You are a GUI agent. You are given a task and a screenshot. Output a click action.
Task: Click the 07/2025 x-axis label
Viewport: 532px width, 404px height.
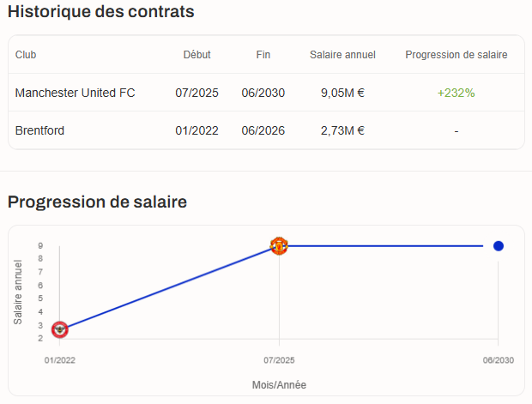click(x=279, y=360)
